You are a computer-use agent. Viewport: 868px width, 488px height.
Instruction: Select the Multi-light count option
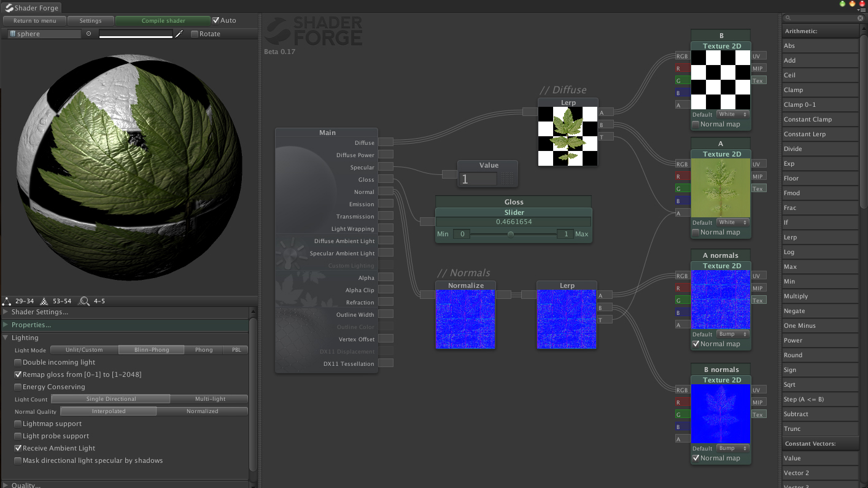[x=210, y=399]
